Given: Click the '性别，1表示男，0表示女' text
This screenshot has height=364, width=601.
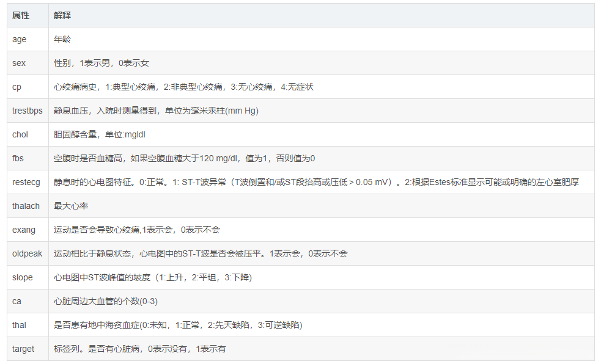Looking at the screenshot, I should click(101, 63).
